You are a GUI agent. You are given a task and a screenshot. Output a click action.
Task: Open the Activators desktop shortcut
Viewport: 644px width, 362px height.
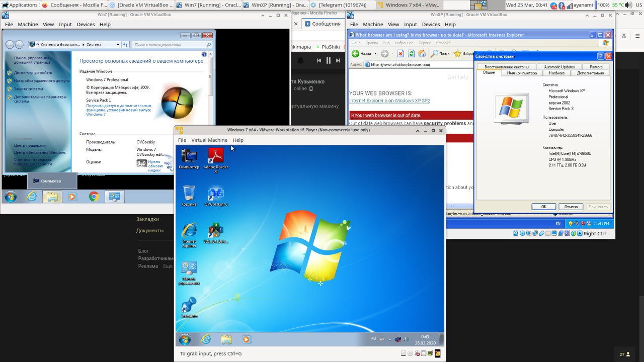[x=189, y=308]
